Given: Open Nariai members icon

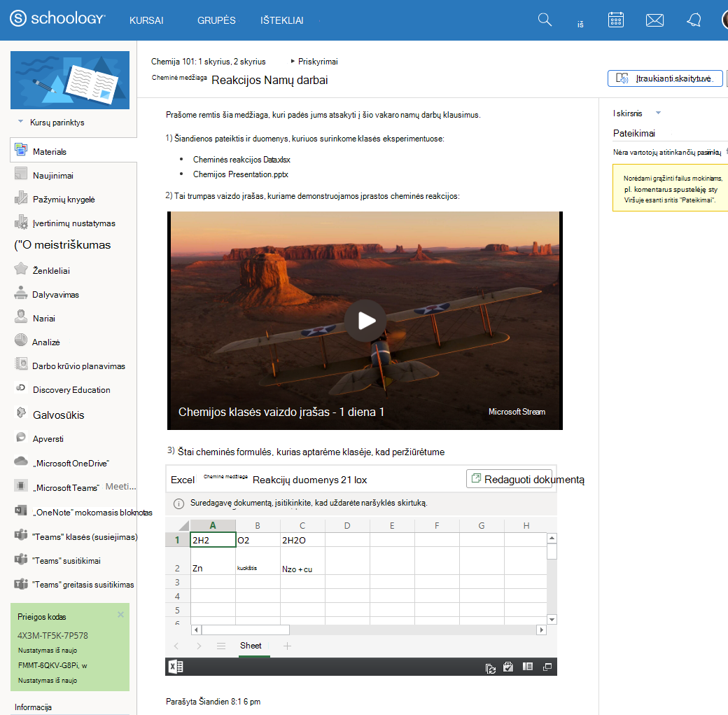Looking at the screenshot, I should coord(20,317).
